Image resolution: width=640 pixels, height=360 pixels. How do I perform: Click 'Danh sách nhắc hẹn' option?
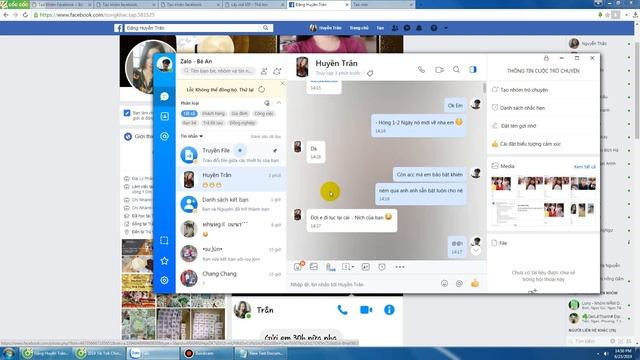coord(543,108)
